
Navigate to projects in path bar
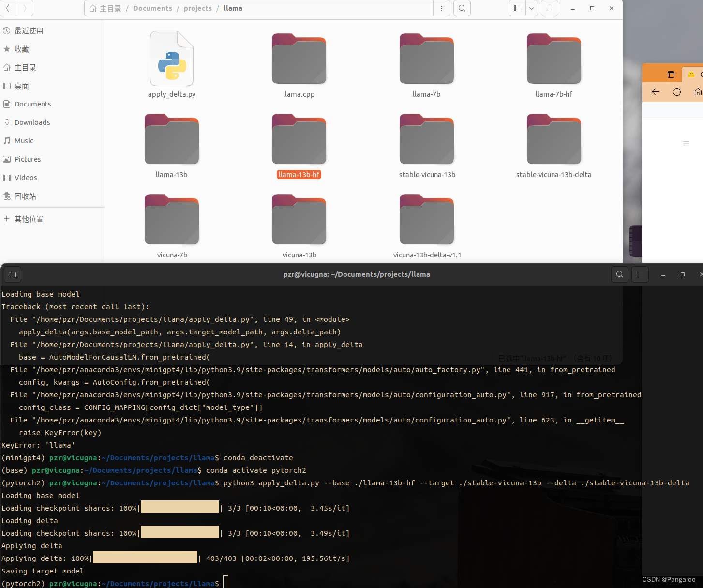(x=198, y=8)
